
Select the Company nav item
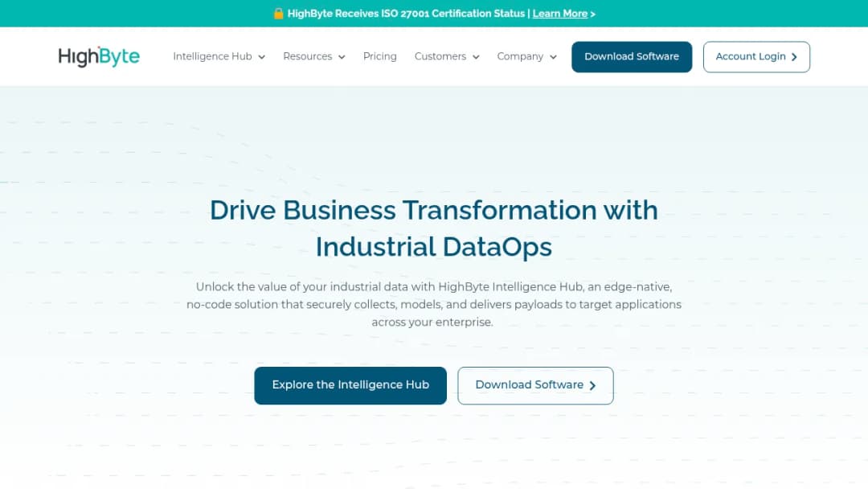click(520, 56)
